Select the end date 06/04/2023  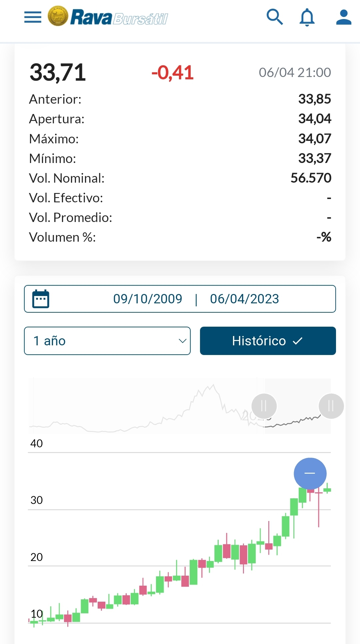(x=244, y=299)
